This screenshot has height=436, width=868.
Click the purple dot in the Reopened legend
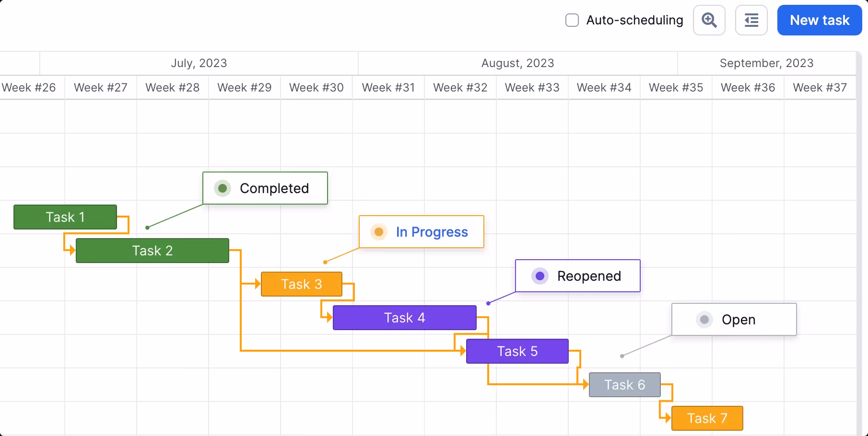(x=540, y=276)
